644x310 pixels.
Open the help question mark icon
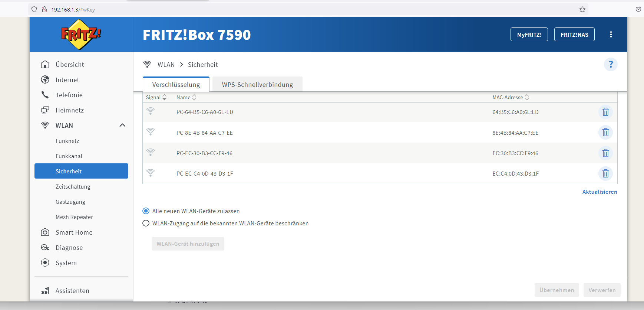coord(611,64)
